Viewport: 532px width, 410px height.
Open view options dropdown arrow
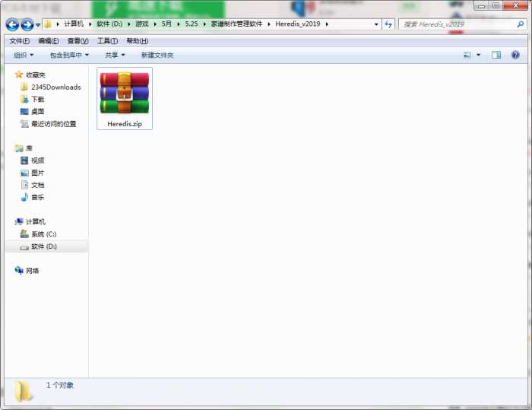tap(478, 55)
